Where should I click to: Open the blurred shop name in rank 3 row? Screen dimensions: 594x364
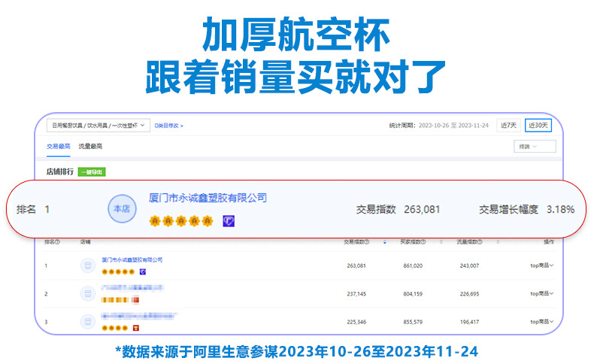coord(139,316)
